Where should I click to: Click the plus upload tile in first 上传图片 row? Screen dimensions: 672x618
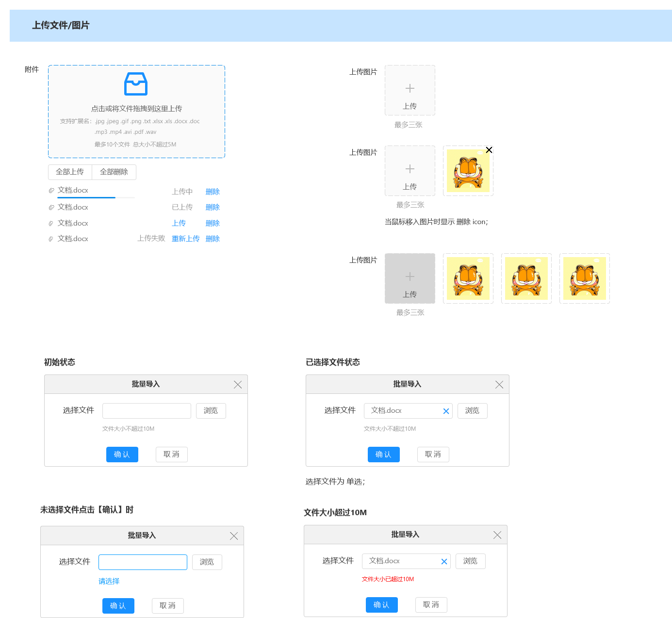[x=410, y=90]
